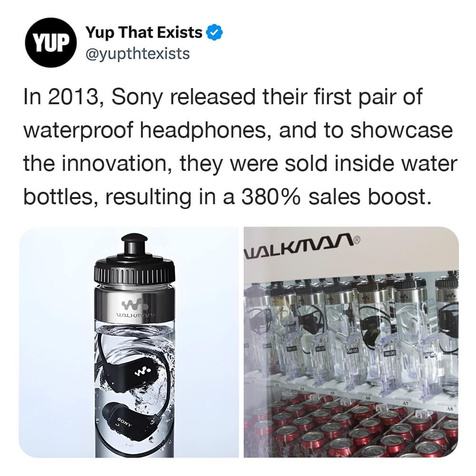
Task: Click the Walkman W logo on bottle band
Action: coord(133,303)
